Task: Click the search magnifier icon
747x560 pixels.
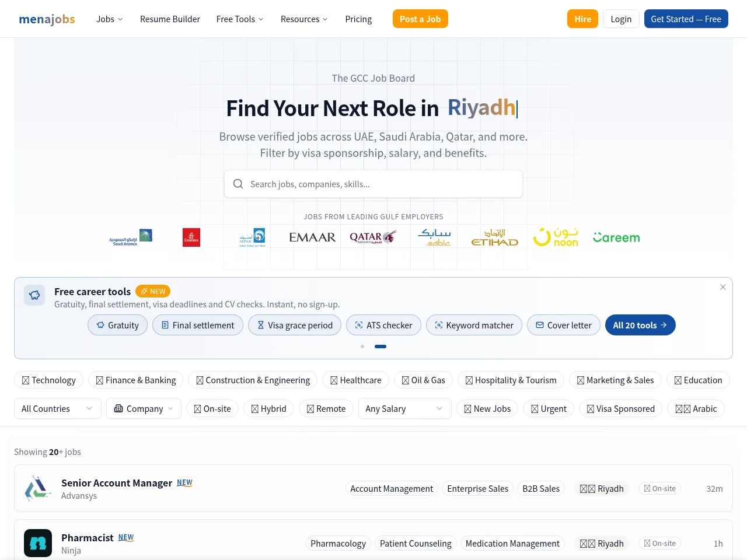Action: [238, 184]
